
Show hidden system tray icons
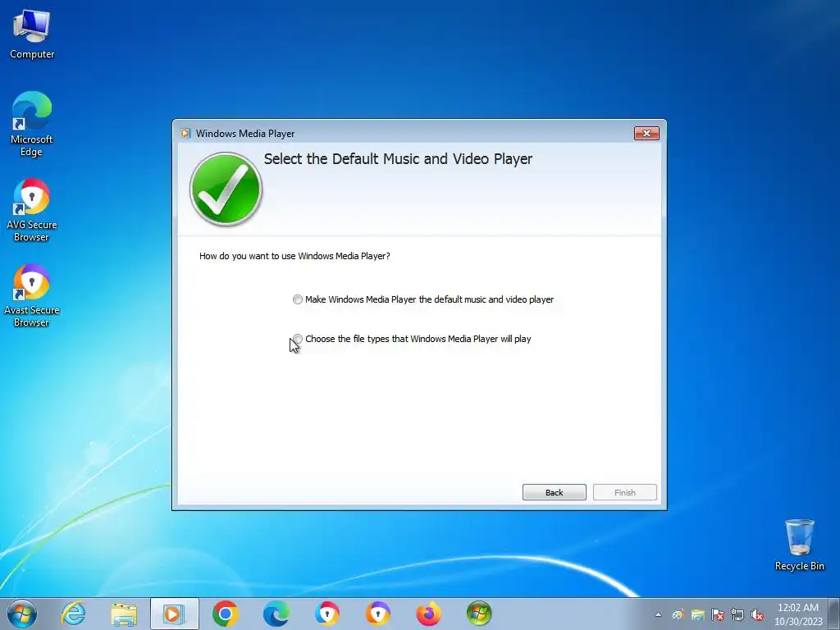[x=658, y=615]
